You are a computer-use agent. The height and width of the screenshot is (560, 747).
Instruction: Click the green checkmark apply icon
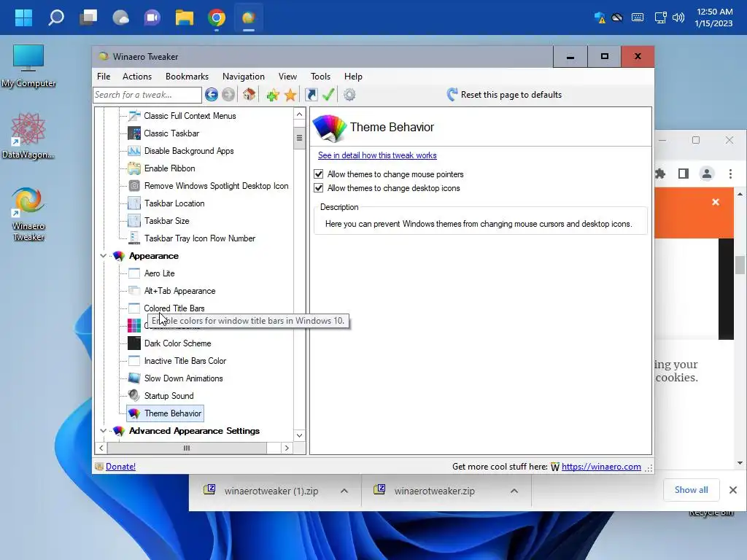click(328, 95)
